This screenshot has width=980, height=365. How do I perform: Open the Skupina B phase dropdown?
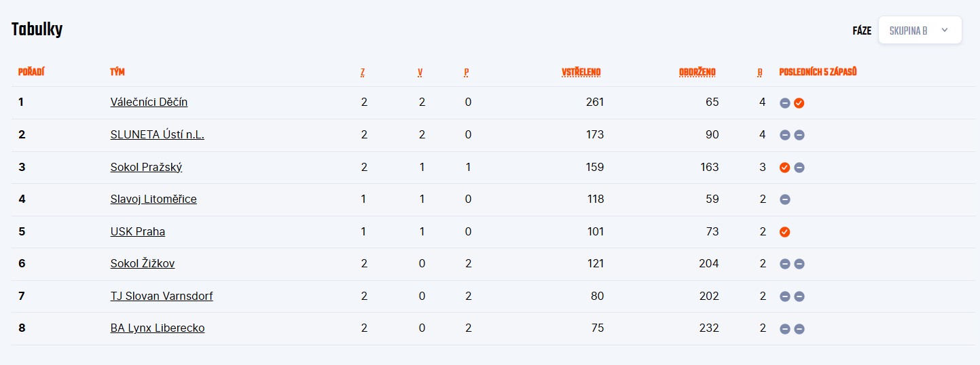tap(920, 31)
